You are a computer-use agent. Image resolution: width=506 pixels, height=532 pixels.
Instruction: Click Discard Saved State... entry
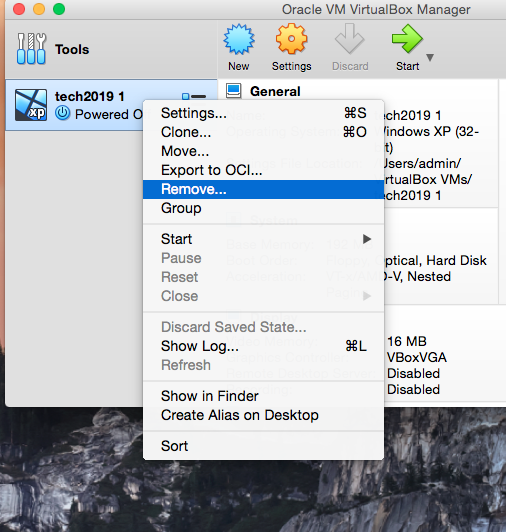[x=263, y=327]
